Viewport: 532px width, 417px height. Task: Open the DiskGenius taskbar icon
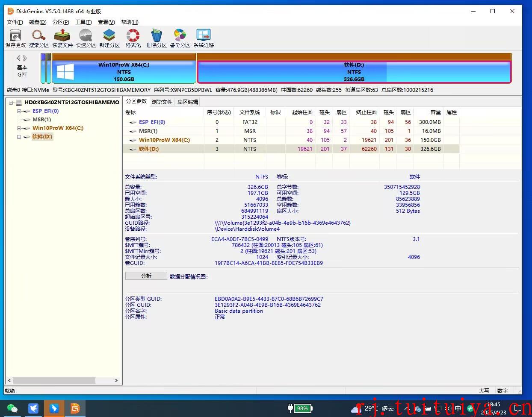click(75, 409)
